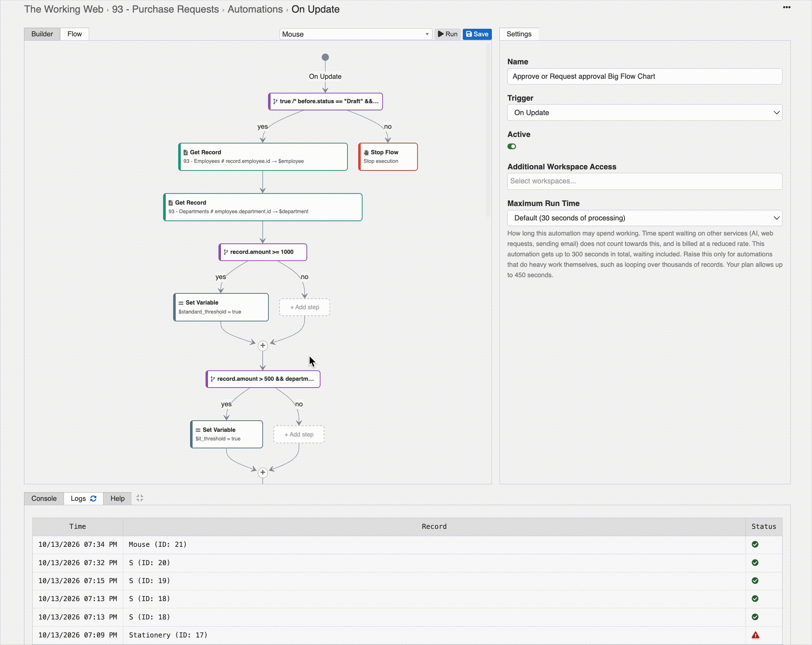Click the Name input field

[x=645, y=76]
